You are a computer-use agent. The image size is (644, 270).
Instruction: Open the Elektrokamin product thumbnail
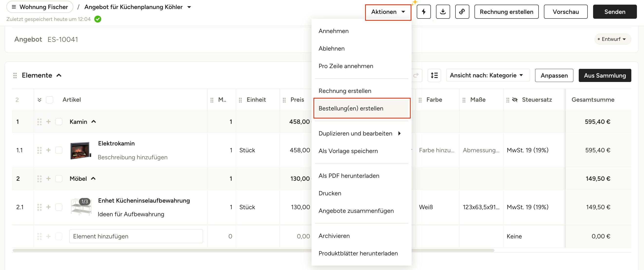[80, 150]
